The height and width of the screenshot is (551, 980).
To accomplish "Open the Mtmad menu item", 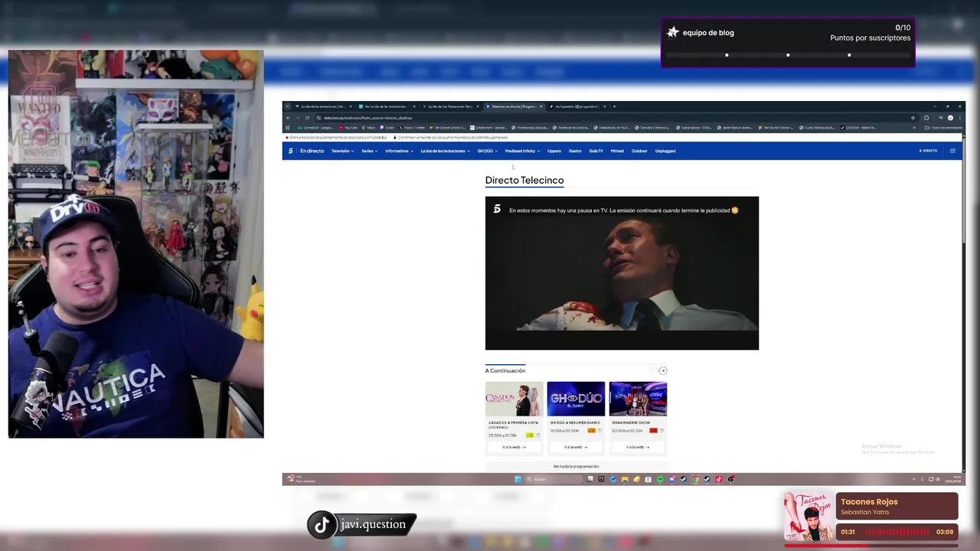I will (617, 151).
